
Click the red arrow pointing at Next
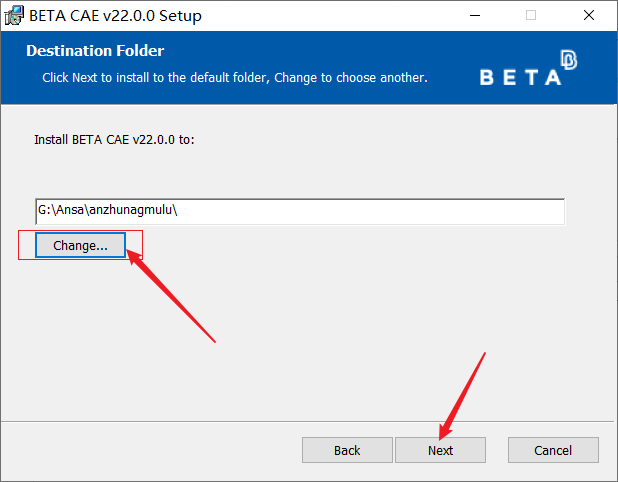pyautogui.click(x=462, y=393)
